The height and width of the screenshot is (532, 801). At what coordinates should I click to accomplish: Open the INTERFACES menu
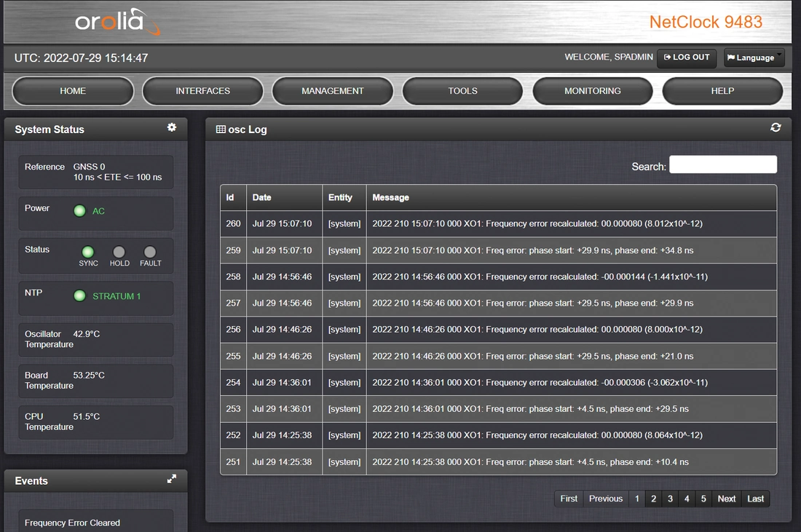tap(203, 91)
